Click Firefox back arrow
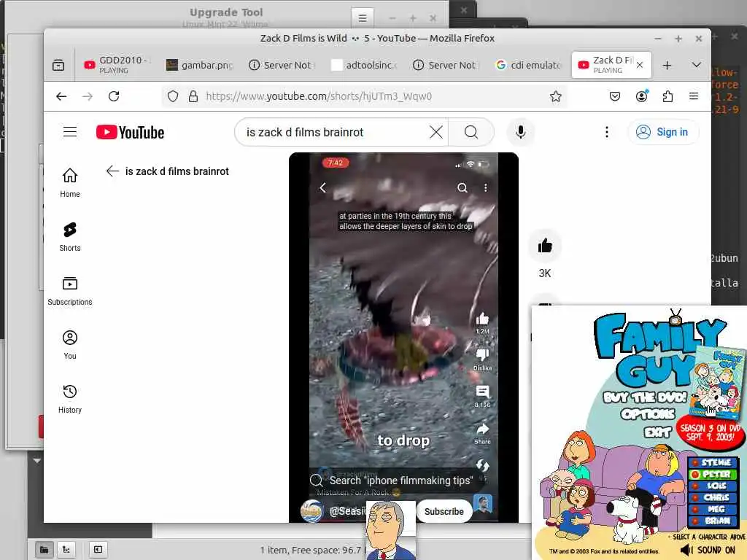Image resolution: width=747 pixels, height=560 pixels. coord(61,96)
